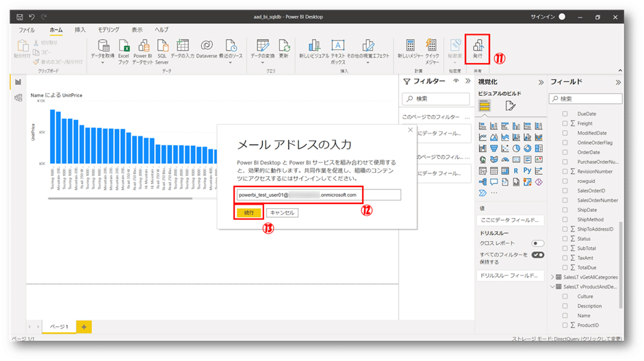Toggle the filter pane eye icon

pyautogui.click(x=456, y=81)
